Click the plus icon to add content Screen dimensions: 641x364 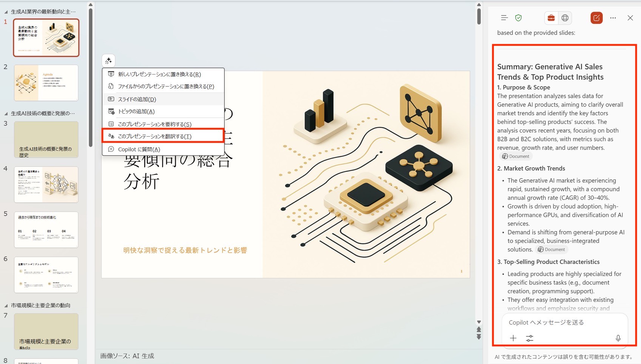pyautogui.click(x=513, y=338)
